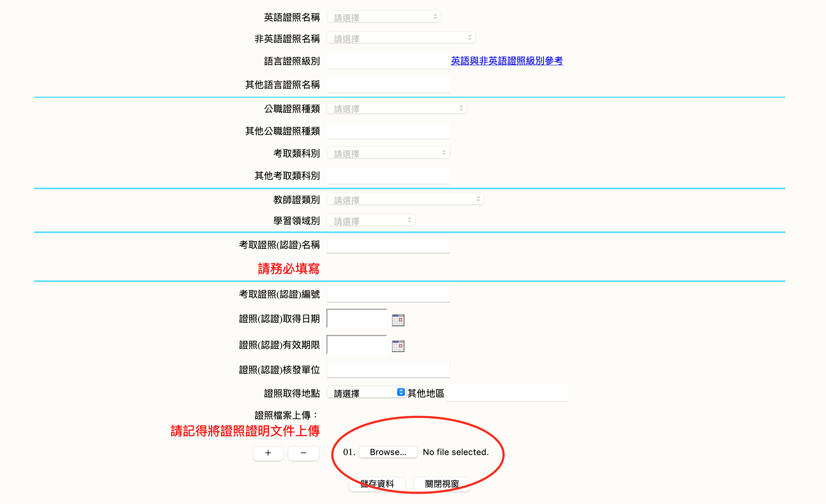Viewport: 826px width, 504px height.
Task: Remove an upload row with minus button
Action: pos(304,453)
